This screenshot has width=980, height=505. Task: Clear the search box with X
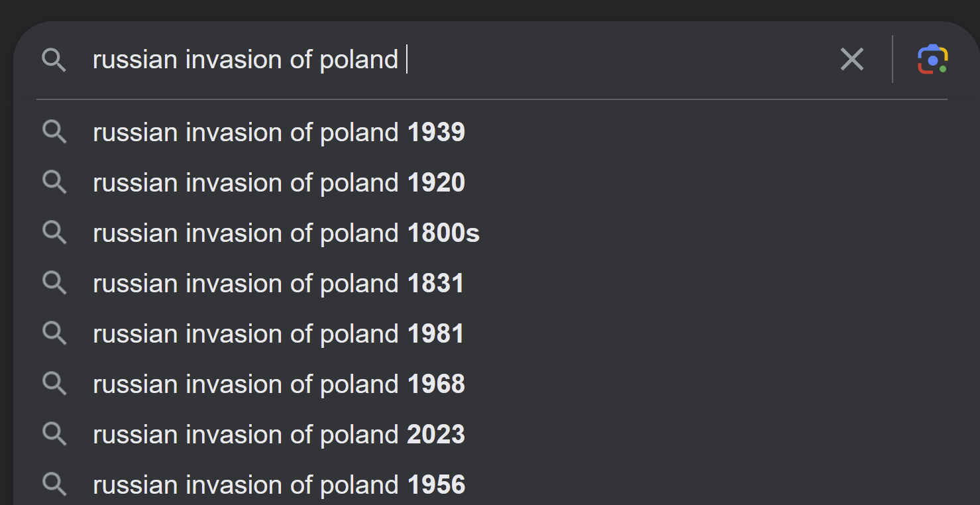point(851,60)
